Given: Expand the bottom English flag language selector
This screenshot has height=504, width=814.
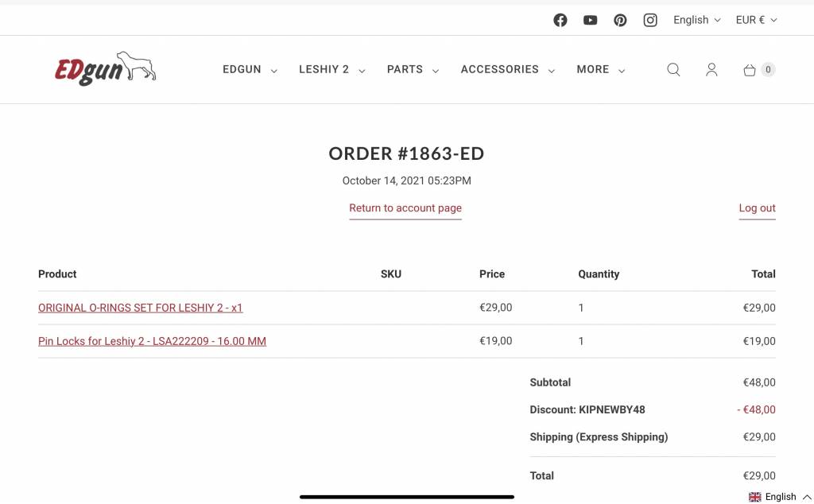Looking at the screenshot, I should (781, 497).
